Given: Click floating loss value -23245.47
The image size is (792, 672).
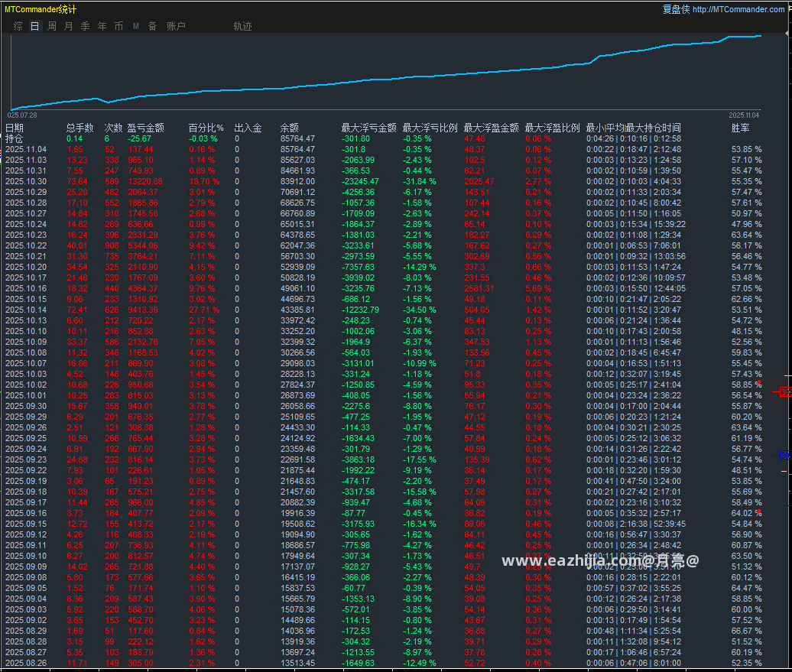Looking at the screenshot, I should 360,181.
